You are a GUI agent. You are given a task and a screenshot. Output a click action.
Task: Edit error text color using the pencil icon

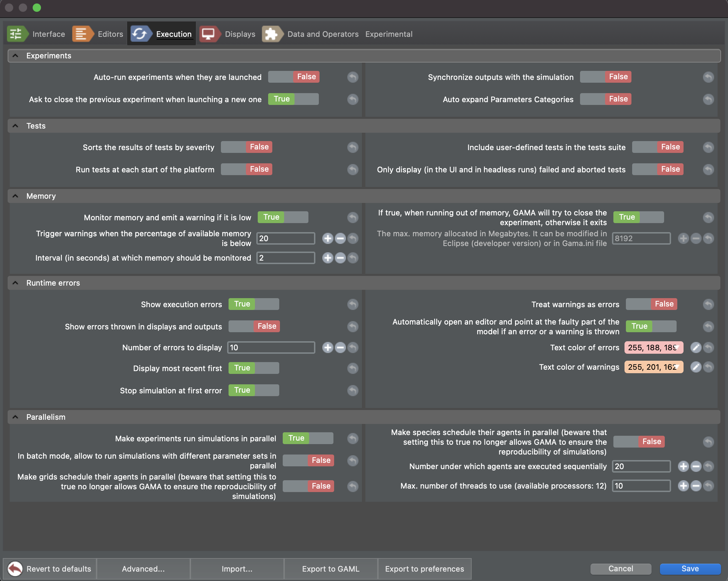[x=695, y=347]
